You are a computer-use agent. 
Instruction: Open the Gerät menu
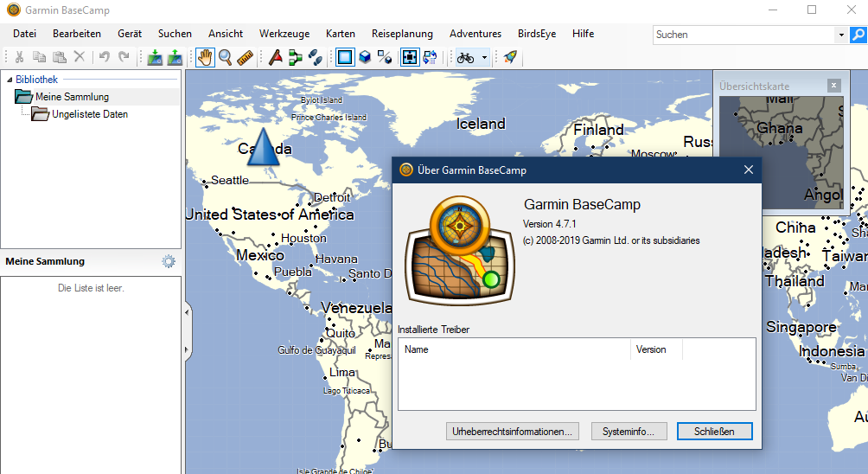tap(130, 34)
